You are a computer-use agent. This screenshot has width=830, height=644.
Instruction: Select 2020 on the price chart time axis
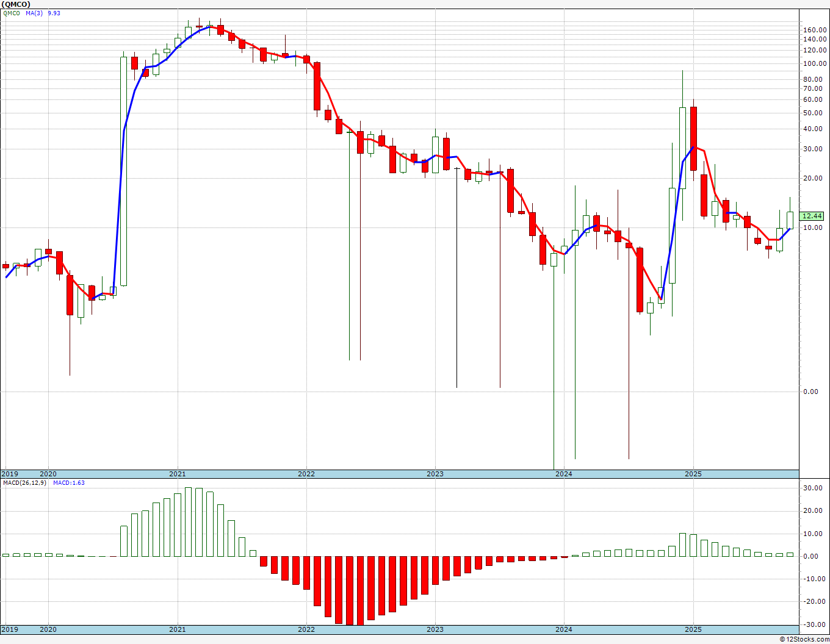[x=48, y=474]
